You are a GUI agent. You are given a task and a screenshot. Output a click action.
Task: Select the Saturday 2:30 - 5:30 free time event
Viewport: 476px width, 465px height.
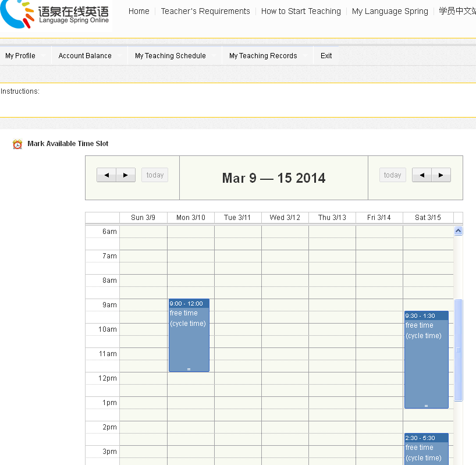coord(426,451)
